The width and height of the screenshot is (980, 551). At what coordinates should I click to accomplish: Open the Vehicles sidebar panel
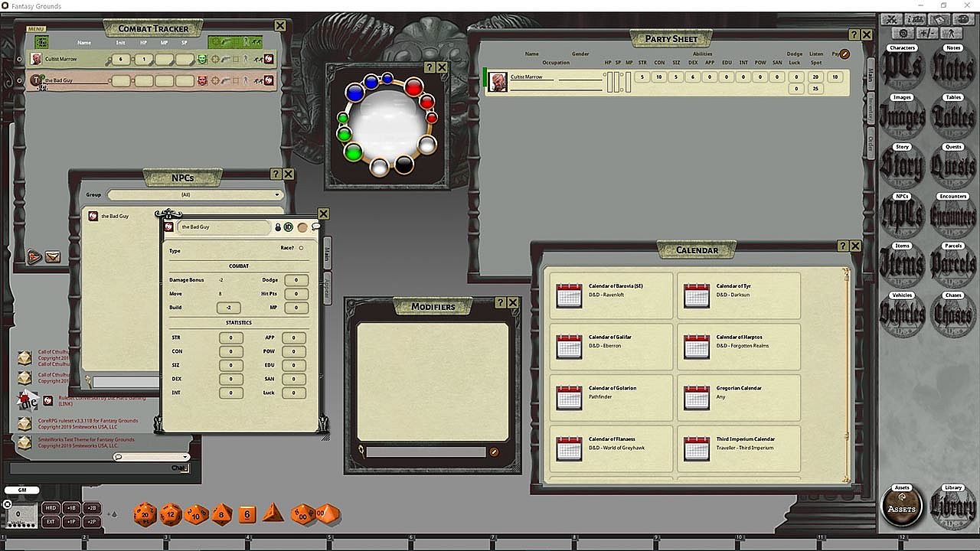point(902,314)
